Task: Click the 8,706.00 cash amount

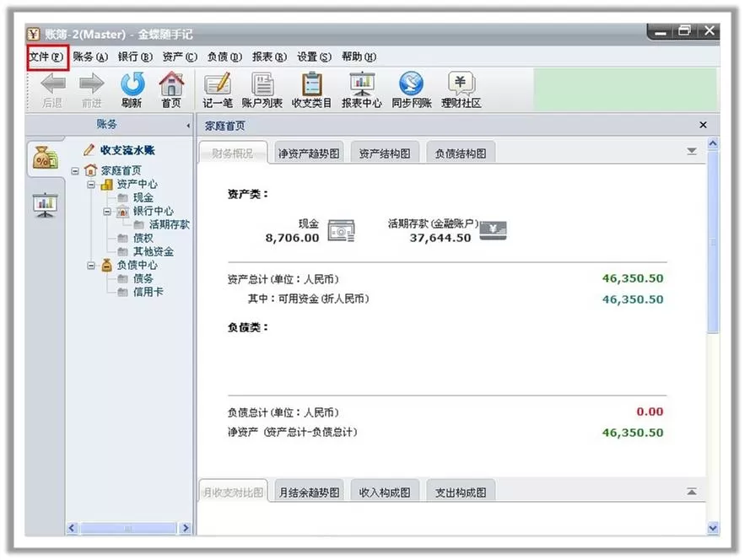Action: 292,238
